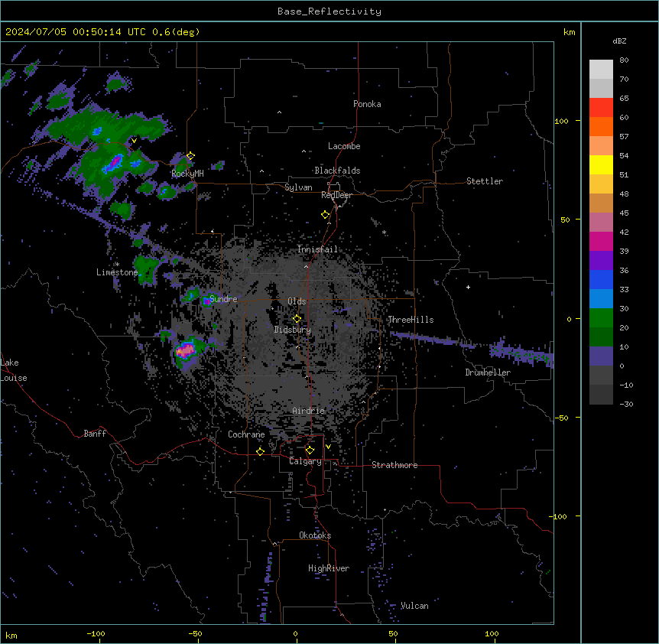
Task: Click the Lacombe label
Action: point(344,146)
